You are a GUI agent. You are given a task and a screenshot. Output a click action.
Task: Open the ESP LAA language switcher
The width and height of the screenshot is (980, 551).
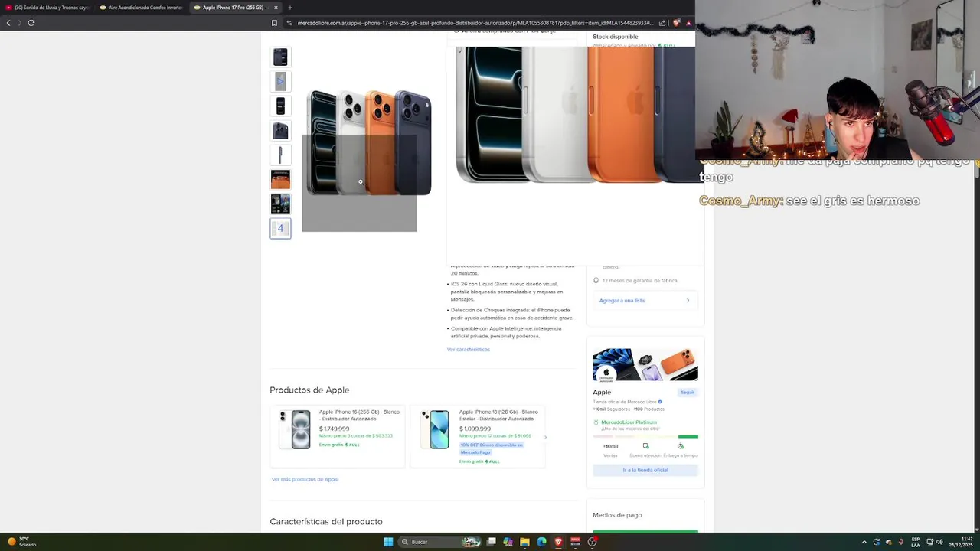(916, 542)
